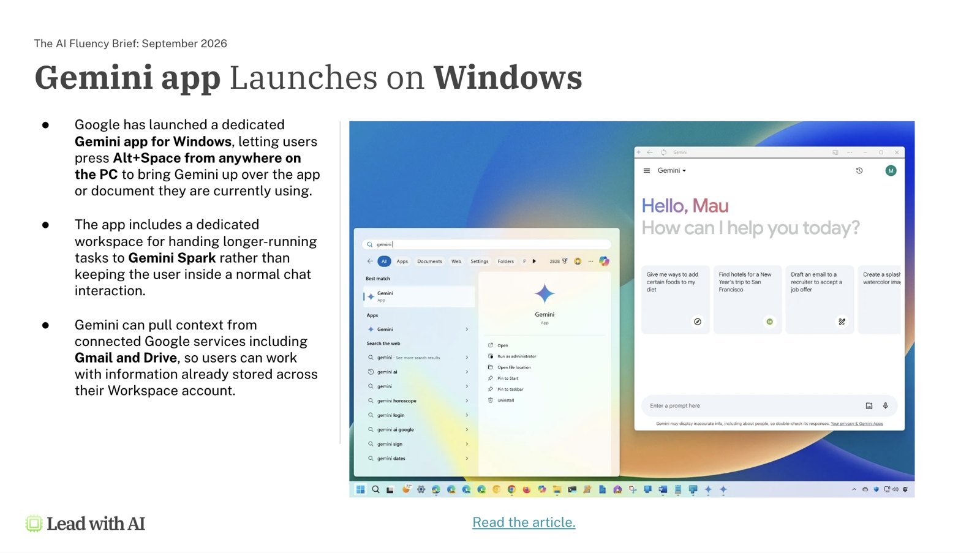Screen dimensions: 980x553
Task: Open the search panel three-dot options
Action: 590,261
